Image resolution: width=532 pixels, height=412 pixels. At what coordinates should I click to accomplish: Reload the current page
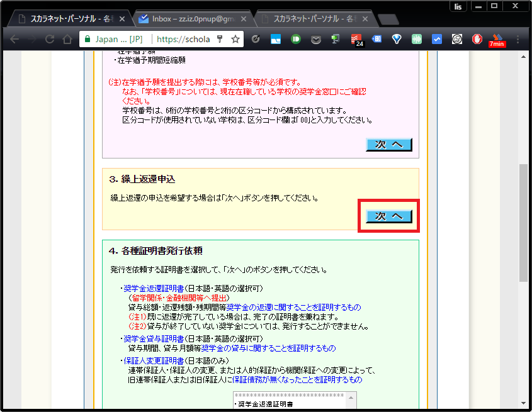(50, 40)
